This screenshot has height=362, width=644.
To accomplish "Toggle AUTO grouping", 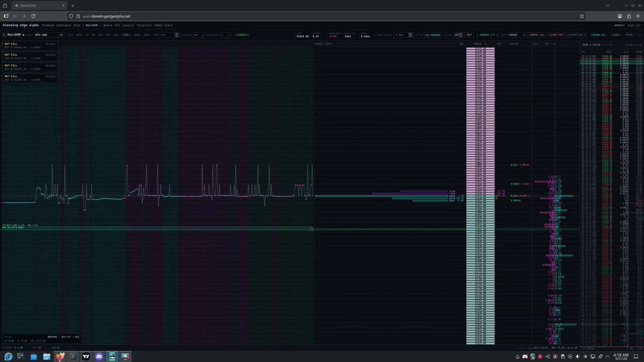I will (79, 35).
